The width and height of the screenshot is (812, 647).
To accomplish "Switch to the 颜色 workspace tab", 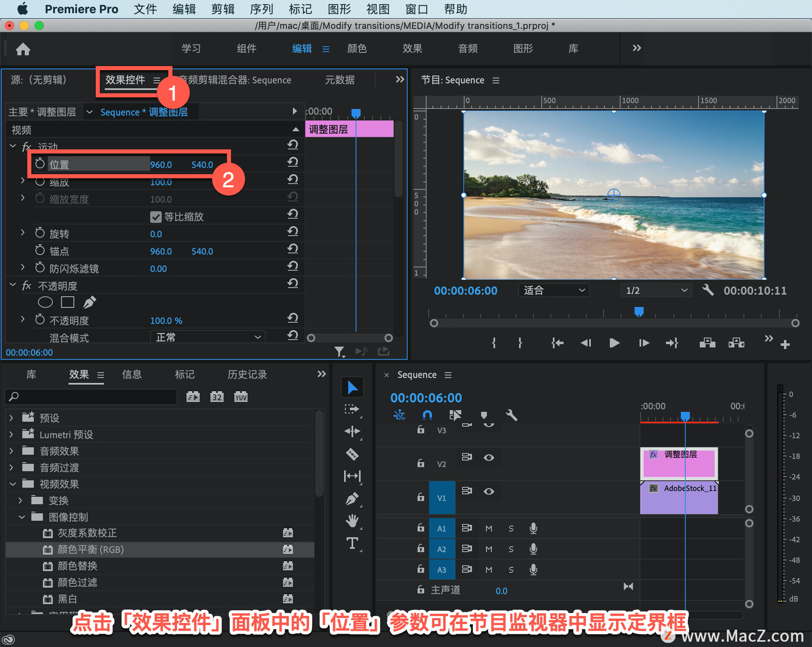I will coord(357,49).
